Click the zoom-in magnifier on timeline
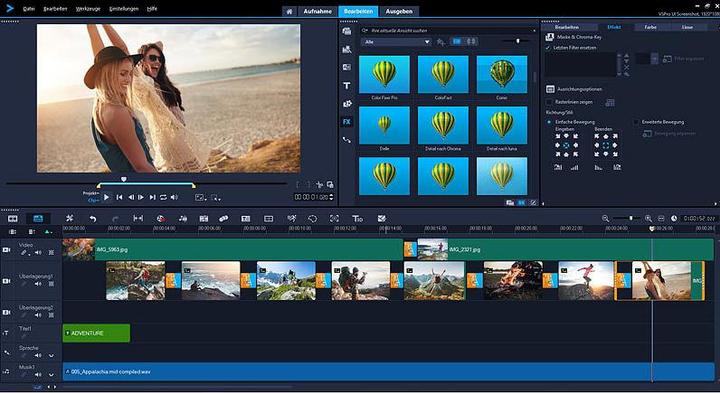 (648, 219)
